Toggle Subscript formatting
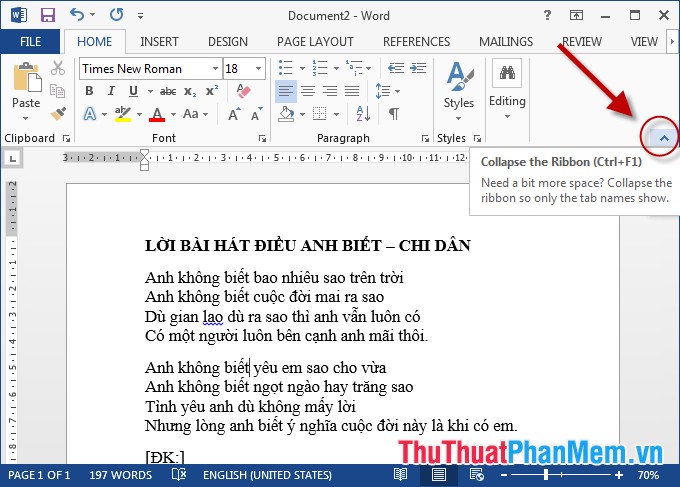This screenshot has width=680, height=487. pos(190,91)
